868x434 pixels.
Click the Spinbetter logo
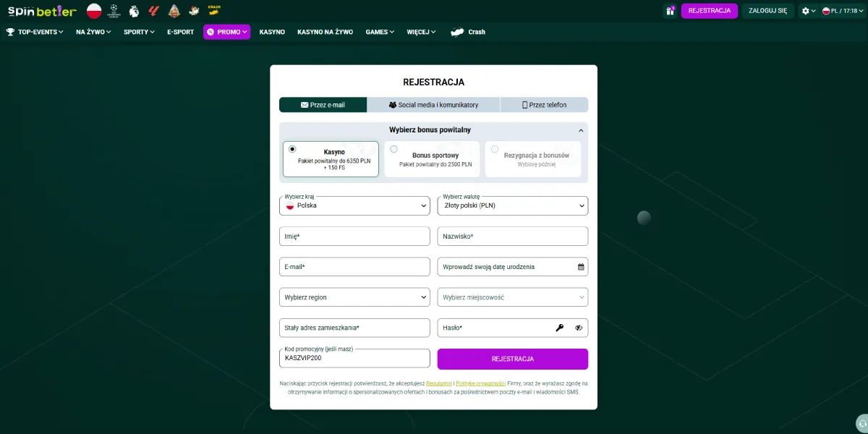[x=42, y=11]
